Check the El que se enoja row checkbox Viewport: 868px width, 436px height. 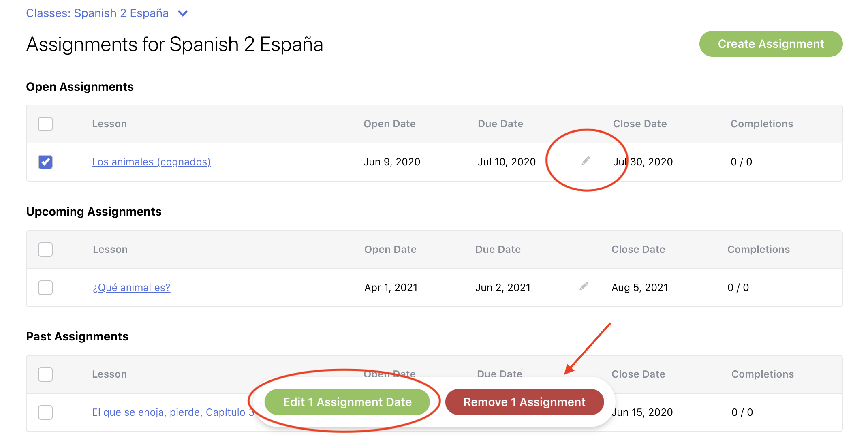(45, 412)
